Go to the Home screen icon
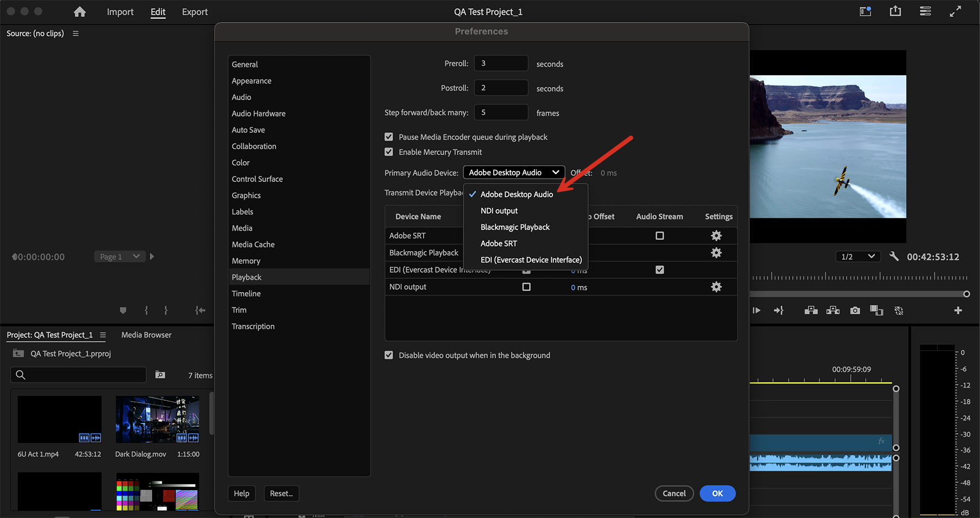Image resolution: width=980 pixels, height=518 pixels. (x=80, y=12)
